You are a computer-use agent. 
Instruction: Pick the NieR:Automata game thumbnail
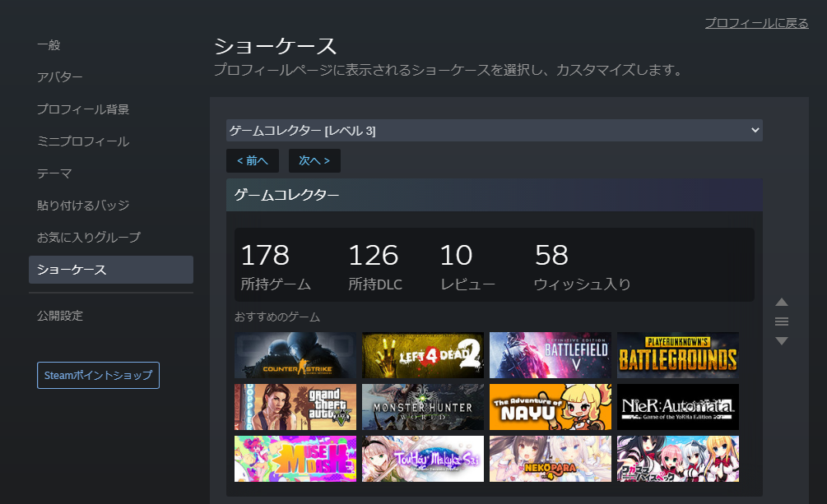(678, 407)
